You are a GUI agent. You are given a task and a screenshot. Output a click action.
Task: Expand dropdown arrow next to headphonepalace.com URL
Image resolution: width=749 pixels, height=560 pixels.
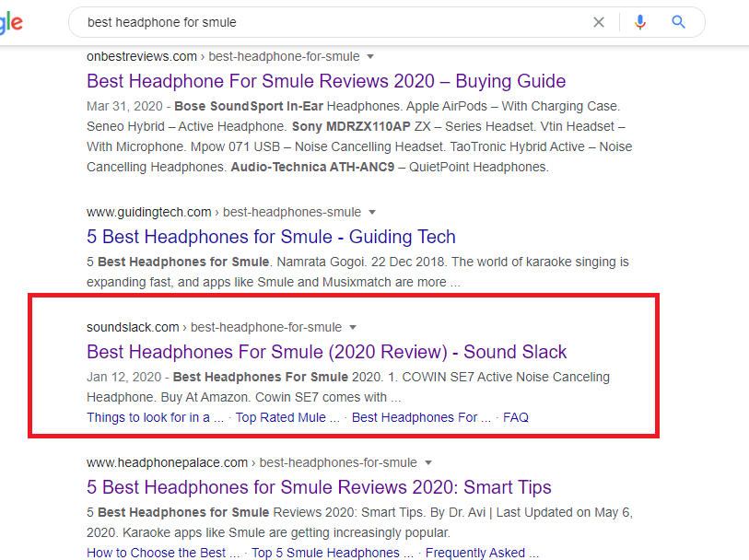coord(428,462)
